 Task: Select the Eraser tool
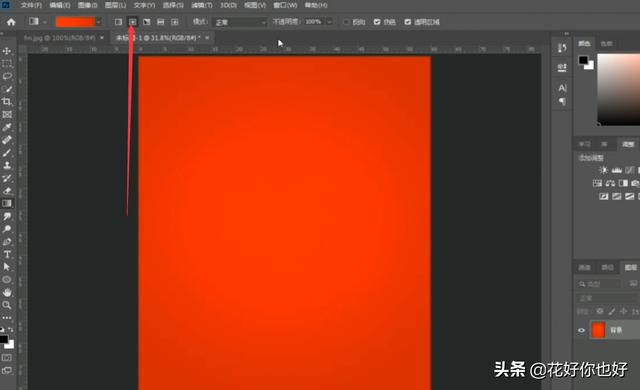[7, 191]
